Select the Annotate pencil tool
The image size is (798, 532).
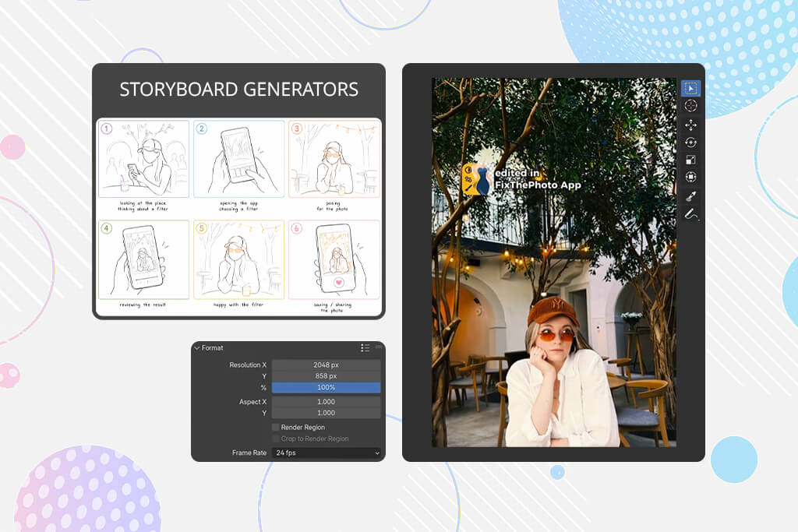pyautogui.click(x=690, y=214)
